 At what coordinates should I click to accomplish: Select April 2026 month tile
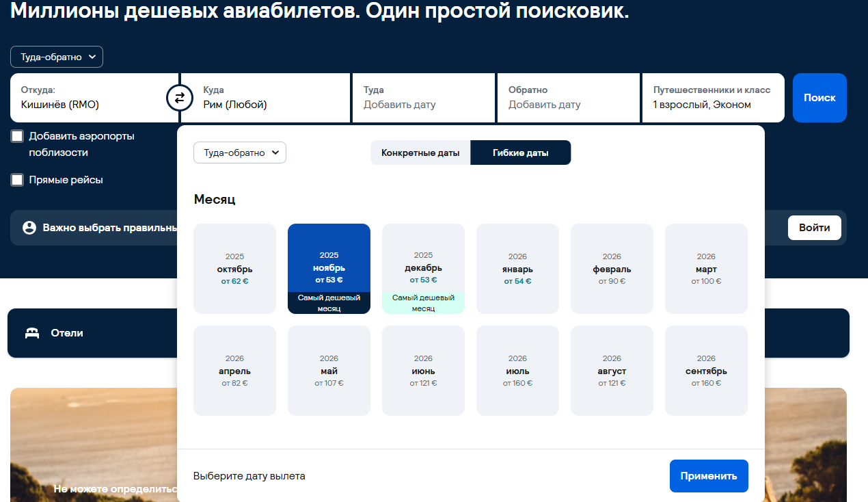(234, 371)
